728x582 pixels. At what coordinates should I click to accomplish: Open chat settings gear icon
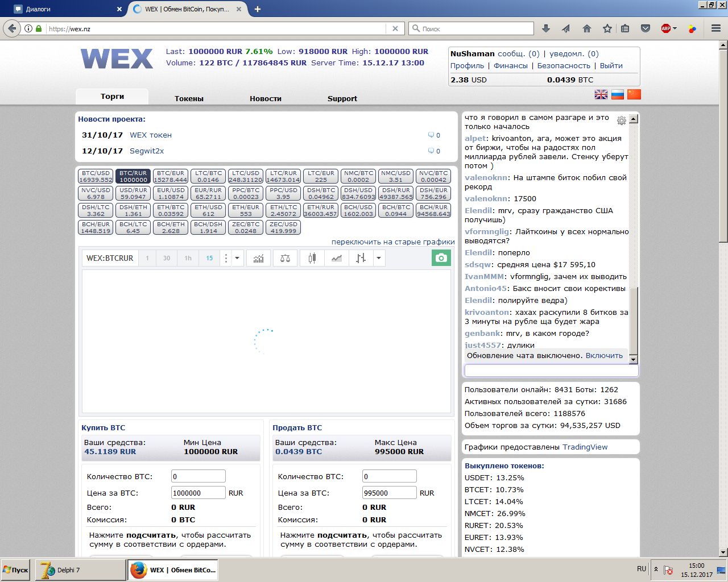coord(622,120)
